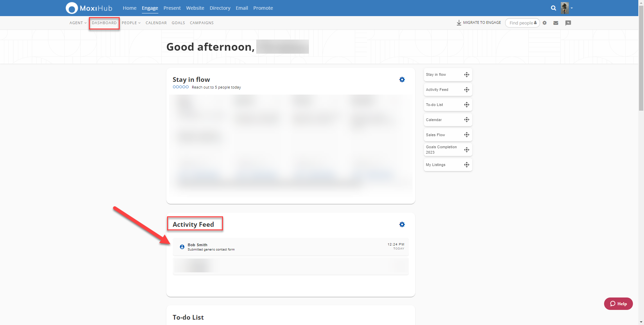
Task: Click the scrollbar down arrow
Action: 641,322
